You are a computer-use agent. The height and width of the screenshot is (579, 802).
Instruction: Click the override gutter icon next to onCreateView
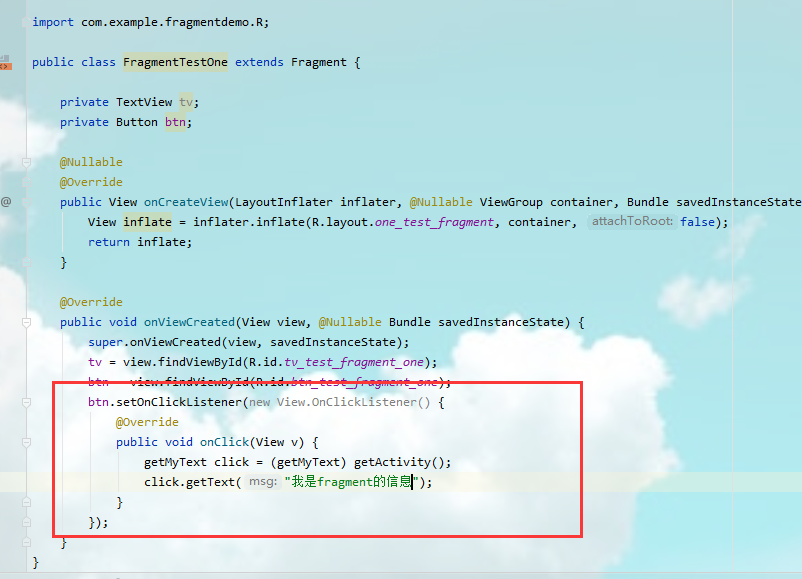coord(6,202)
